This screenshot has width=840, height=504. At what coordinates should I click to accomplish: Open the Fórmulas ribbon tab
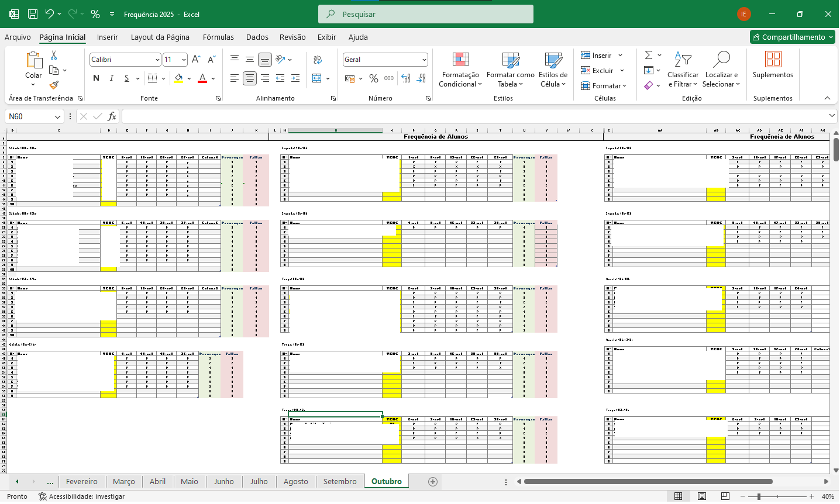[218, 37]
